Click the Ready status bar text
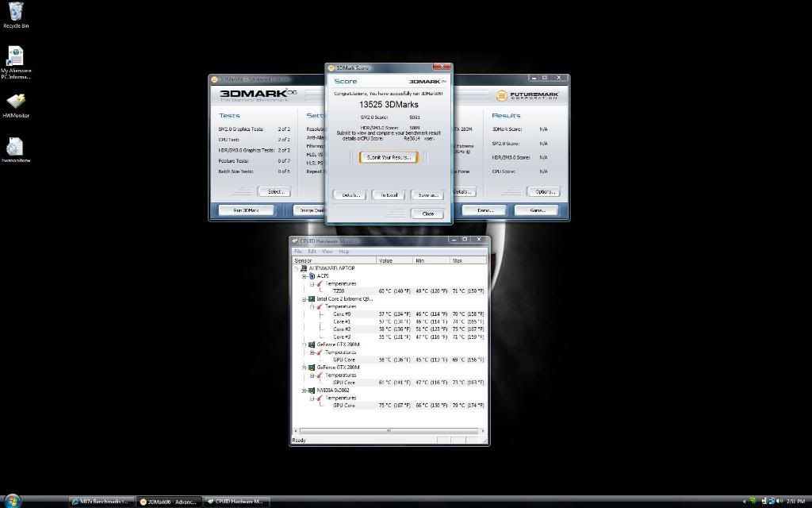The height and width of the screenshot is (508, 812). coord(299,440)
